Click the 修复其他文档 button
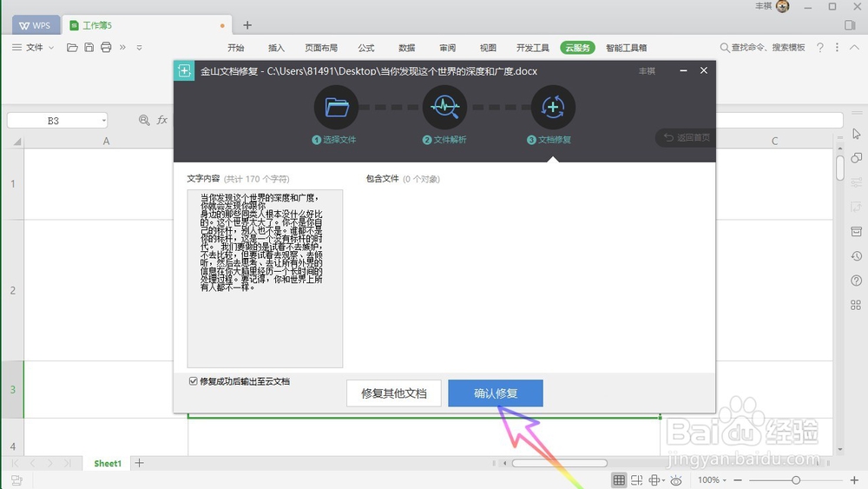The image size is (868, 489). pyautogui.click(x=393, y=393)
